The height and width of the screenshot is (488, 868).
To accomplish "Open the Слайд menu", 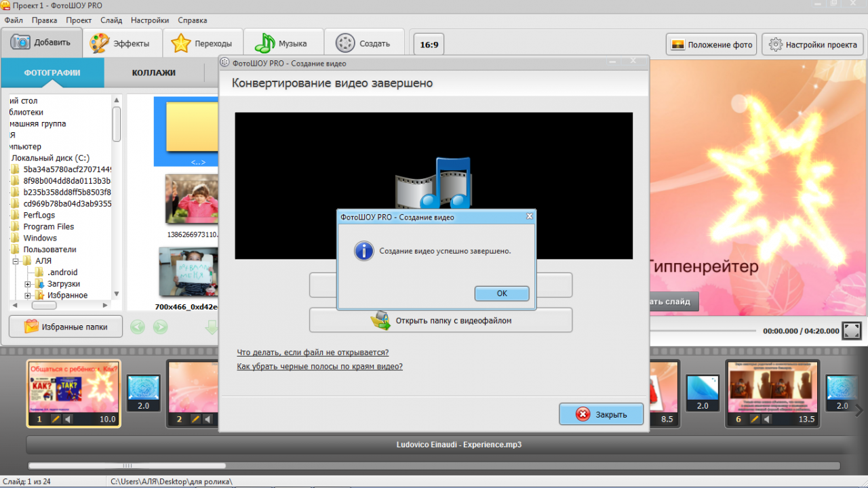I will tap(111, 20).
